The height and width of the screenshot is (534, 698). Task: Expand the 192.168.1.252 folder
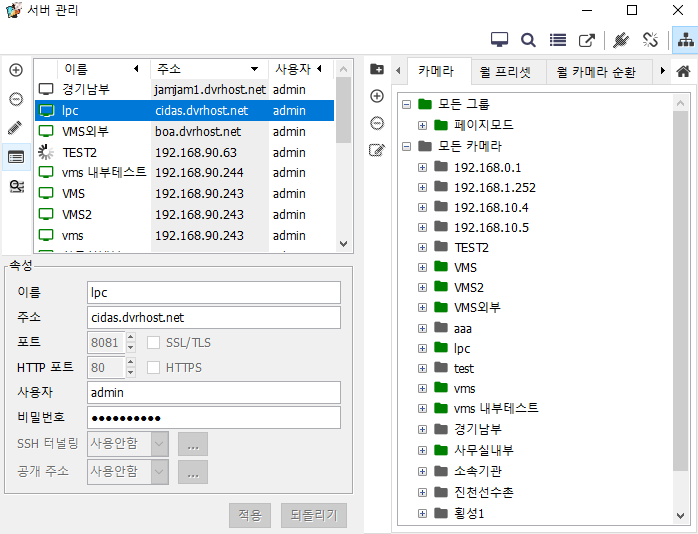[422, 187]
